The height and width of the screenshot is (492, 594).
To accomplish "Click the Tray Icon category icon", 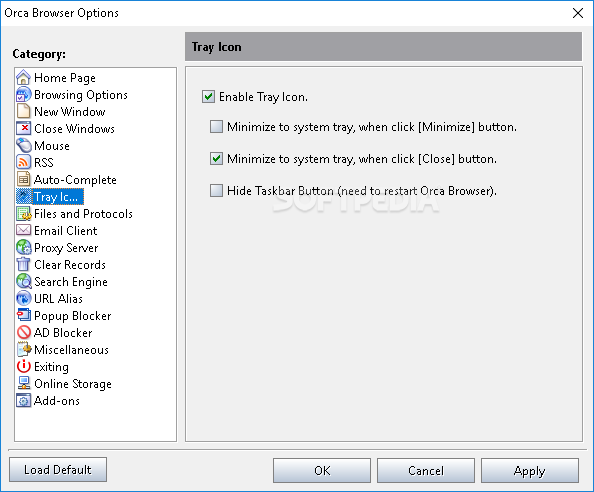I will 24,197.
